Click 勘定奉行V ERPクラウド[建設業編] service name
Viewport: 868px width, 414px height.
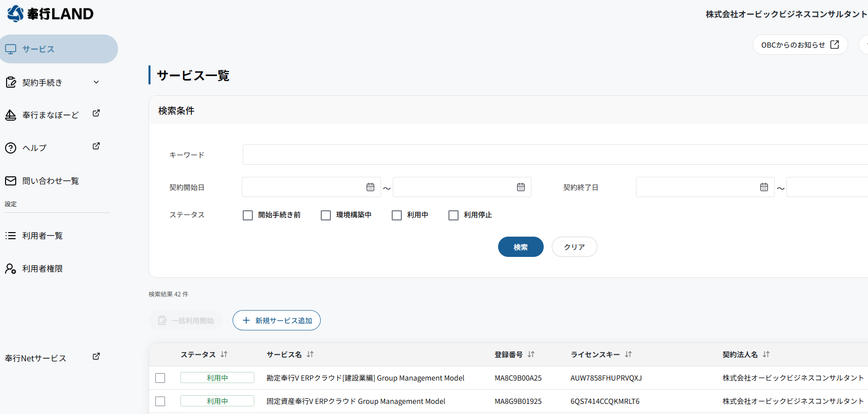[365, 378]
